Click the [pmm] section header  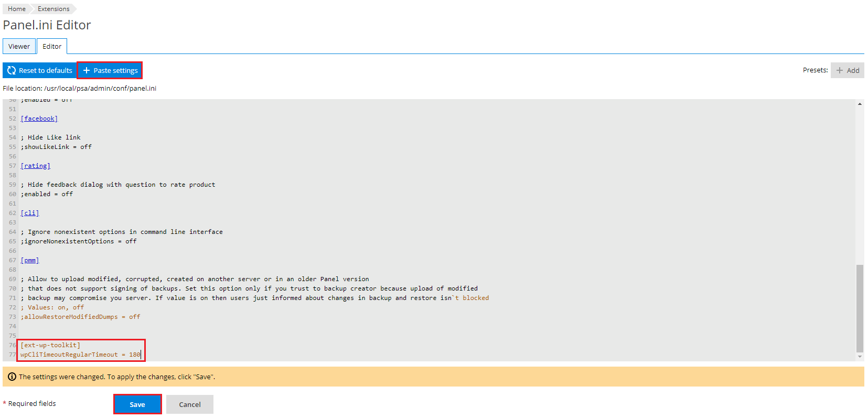click(30, 260)
